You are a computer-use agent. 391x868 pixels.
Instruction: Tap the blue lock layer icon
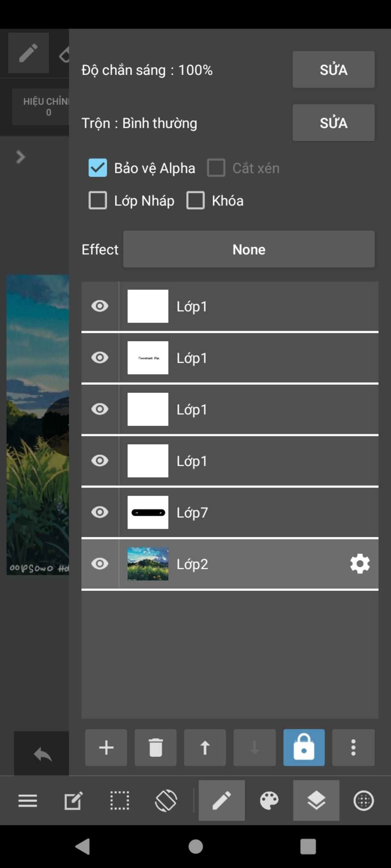click(x=304, y=747)
